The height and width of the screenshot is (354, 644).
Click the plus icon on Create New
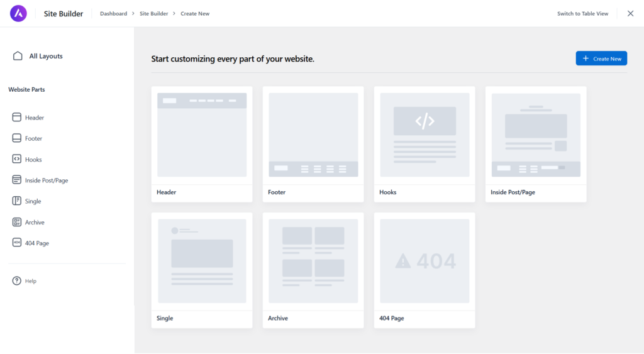pyautogui.click(x=586, y=58)
